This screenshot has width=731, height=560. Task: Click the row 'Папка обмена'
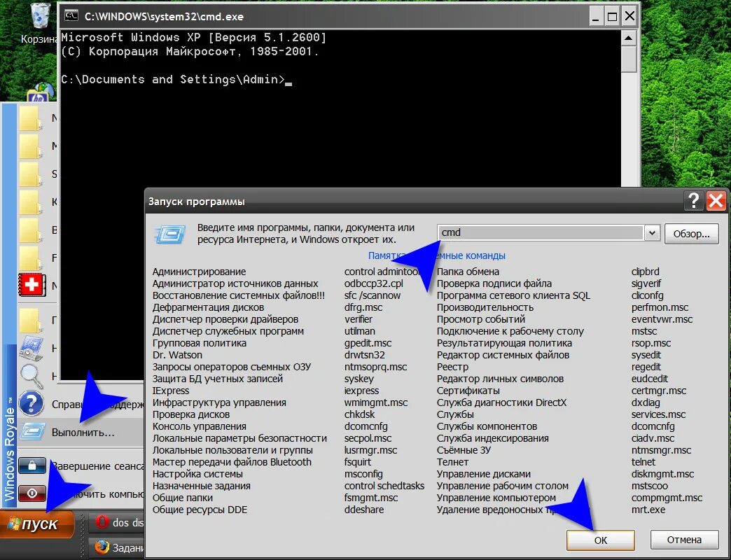468,272
